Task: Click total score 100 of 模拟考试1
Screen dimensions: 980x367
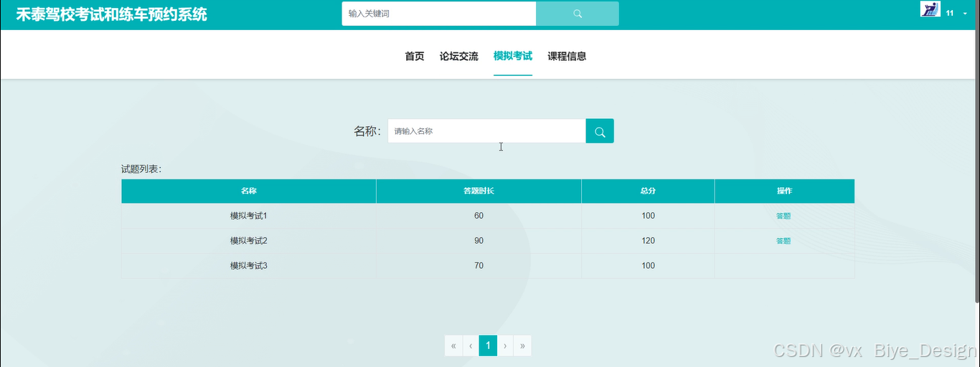Action: 648,216
